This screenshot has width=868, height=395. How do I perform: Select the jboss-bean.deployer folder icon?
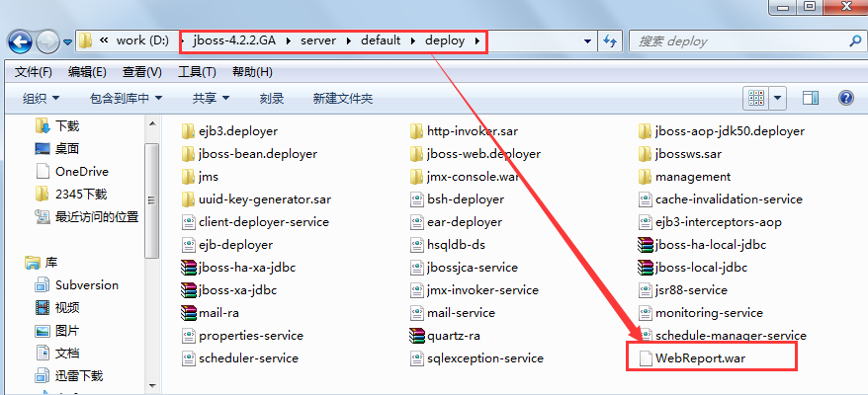pyautogui.click(x=188, y=154)
